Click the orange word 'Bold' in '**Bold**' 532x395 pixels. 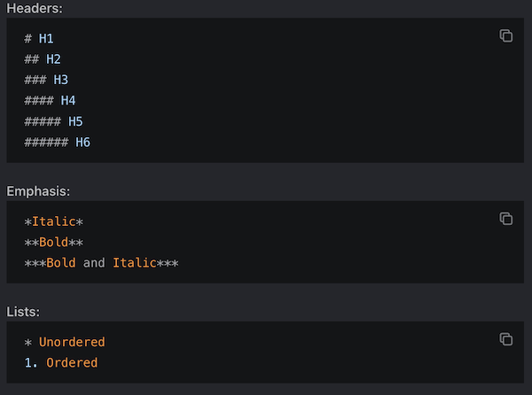point(53,242)
